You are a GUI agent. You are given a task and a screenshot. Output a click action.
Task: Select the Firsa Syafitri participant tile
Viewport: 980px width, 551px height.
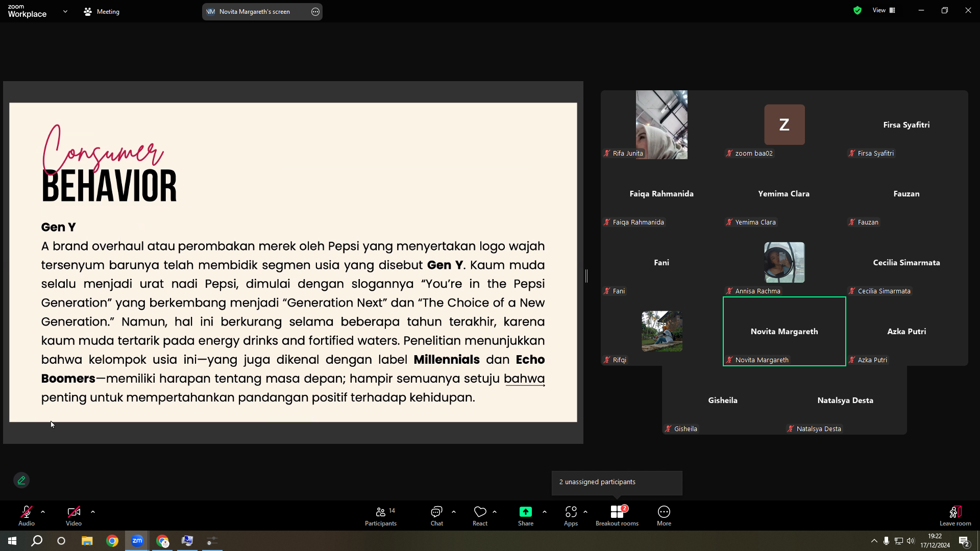(907, 125)
